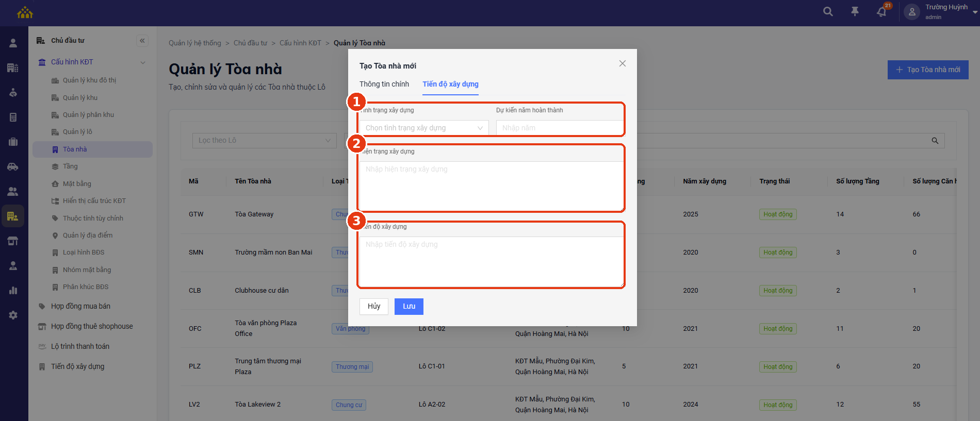Image resolution: width=980 pixels, height=421 pixels.
Task: Open Mặt bằng in sidebar
Action: pyautogui.click(x=77, y=184)
